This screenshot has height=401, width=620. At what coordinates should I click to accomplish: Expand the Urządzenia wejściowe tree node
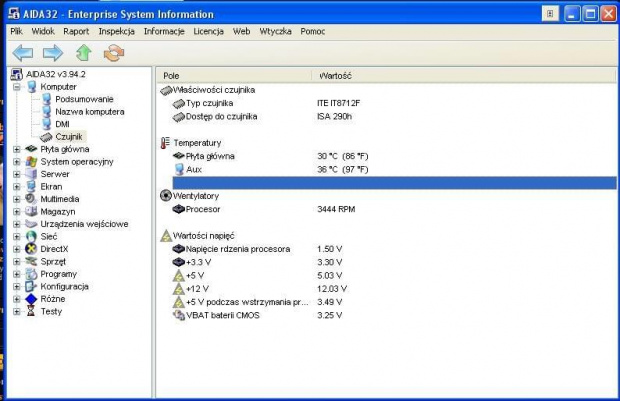[17, 224]
